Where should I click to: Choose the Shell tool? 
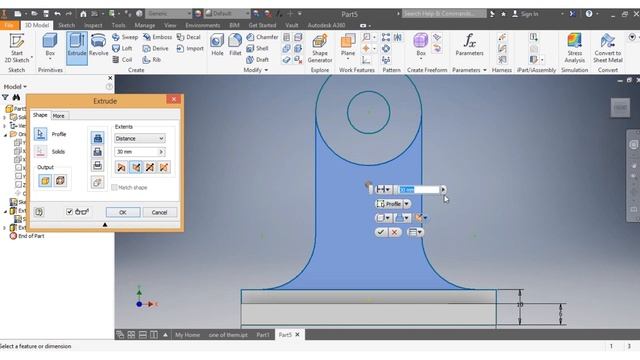coord(257,48)
